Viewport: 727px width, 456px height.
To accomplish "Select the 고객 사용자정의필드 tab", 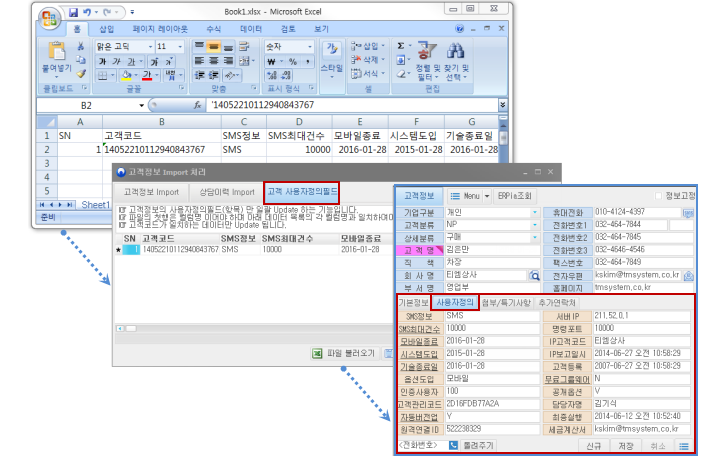I will (302, 192).
